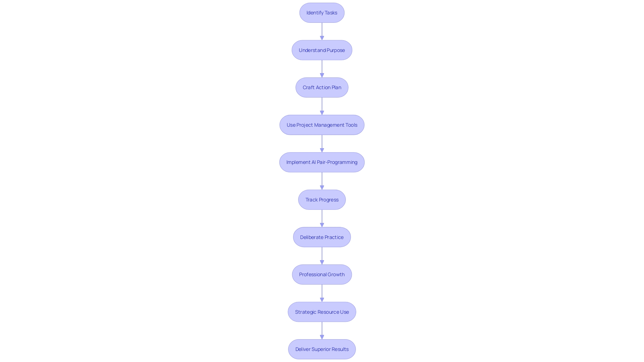Drag the vertical scrollbar down
The height and width of the screenshot is (362, 644).
click(641, 177)
